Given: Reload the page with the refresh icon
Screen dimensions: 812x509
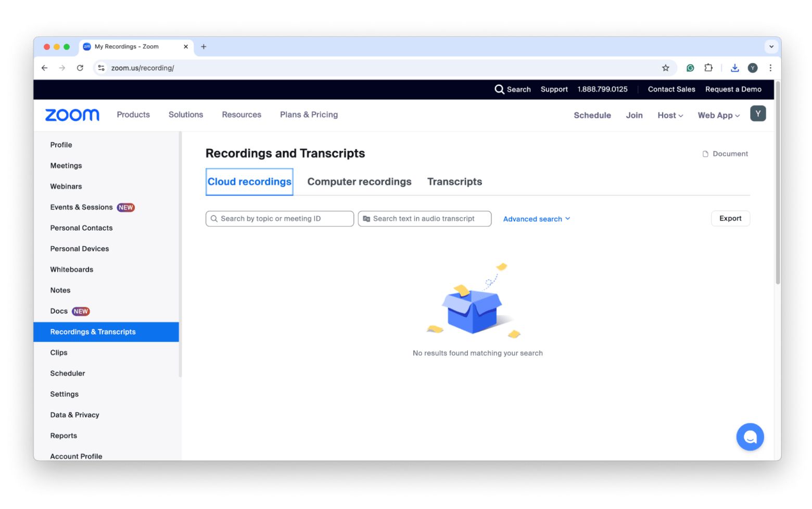Looking at the screenshot, I should [80, 68].
